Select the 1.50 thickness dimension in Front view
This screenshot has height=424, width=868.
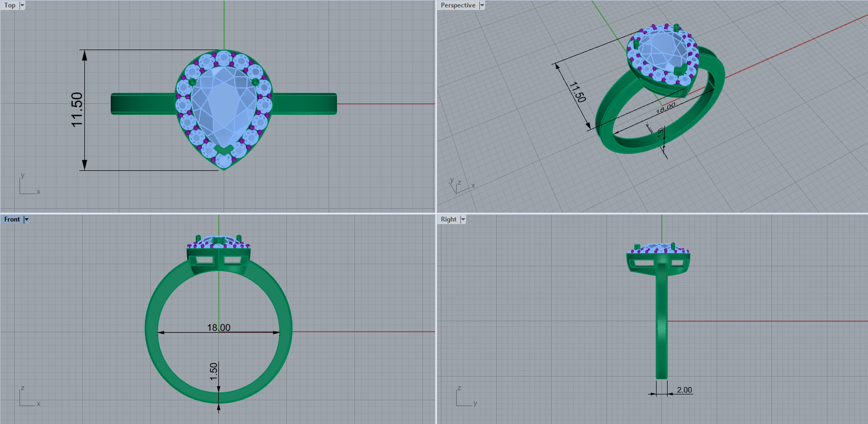(214, 371)
